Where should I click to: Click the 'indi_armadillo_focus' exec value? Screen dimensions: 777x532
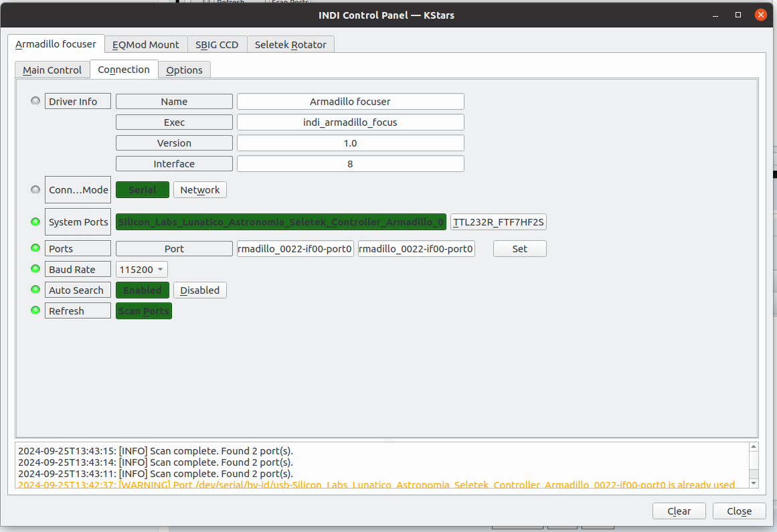pos(350,122)
